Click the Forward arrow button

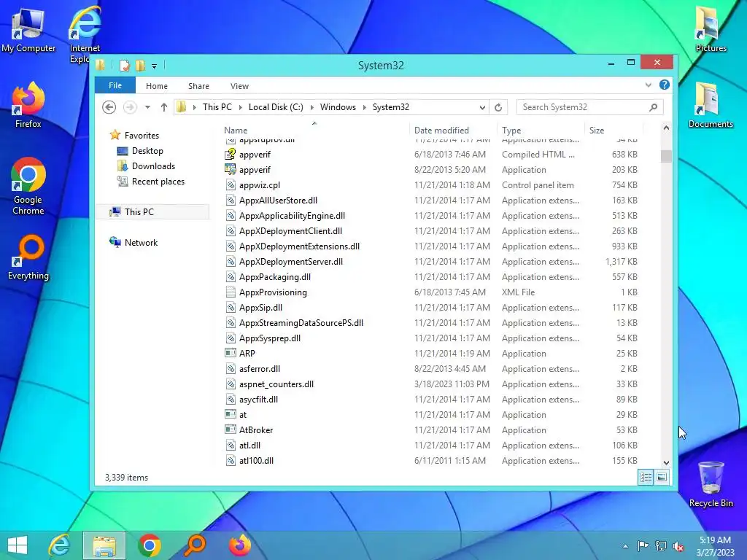pyautogui.click(x=130, y=107)
